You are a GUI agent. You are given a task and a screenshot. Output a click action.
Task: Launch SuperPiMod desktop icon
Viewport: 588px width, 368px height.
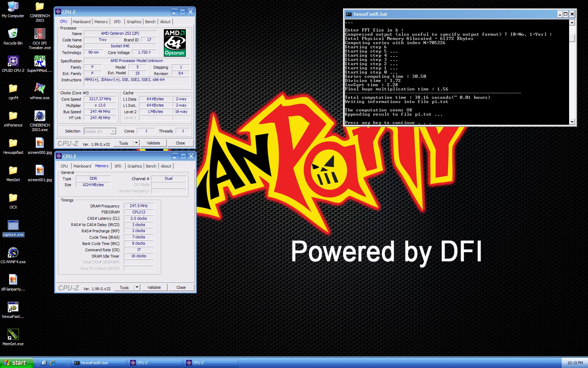click(x=40, y=64)
